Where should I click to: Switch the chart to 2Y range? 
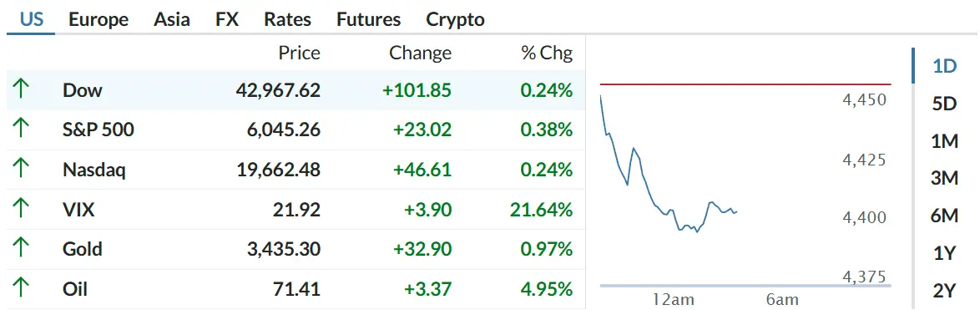pyautogui.click(x=944, y=291)
